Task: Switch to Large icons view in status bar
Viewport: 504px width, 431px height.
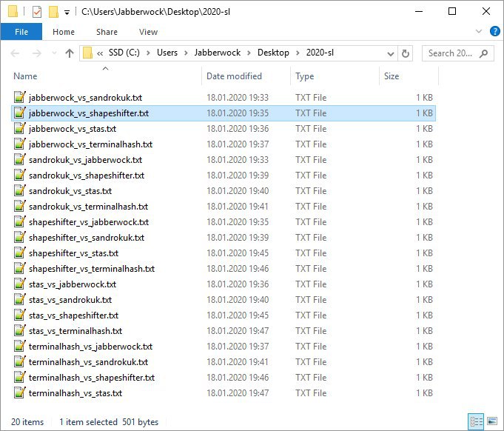Action: coord(492,421)
